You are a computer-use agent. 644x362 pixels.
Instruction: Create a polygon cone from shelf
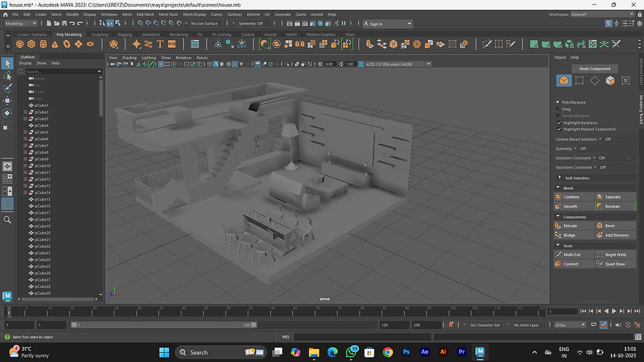tap(55, 44)
